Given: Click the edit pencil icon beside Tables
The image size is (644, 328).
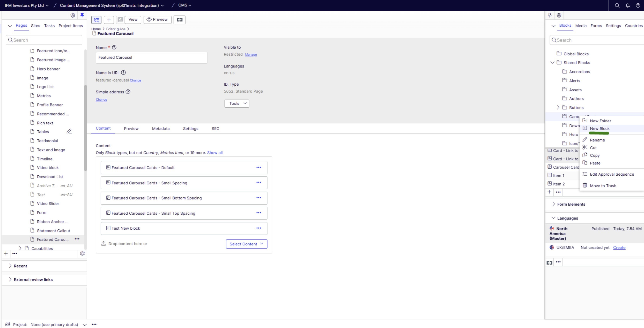Looking at the screenshot, I should [x=69, y=132].
